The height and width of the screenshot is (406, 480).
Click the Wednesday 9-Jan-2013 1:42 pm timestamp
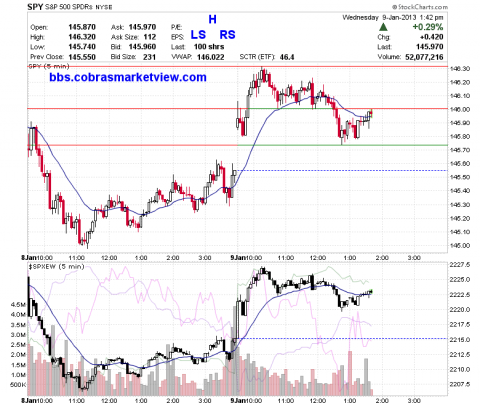(x=393, y=17)
